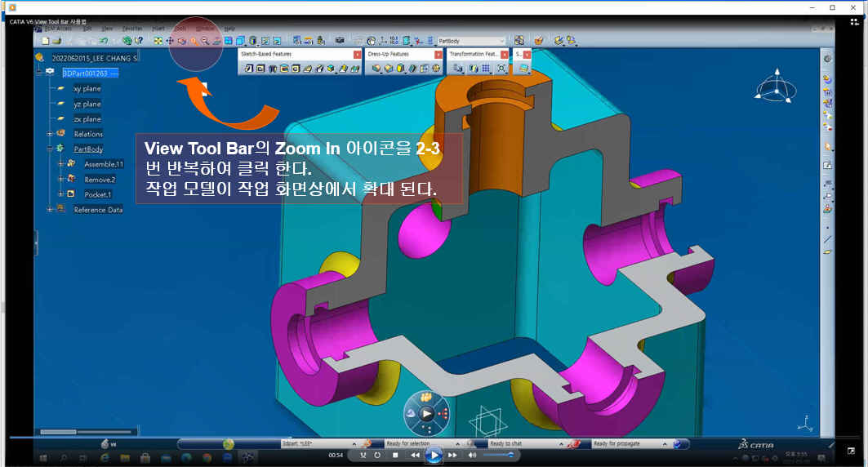The width and height of the screenshot is (868, 467).
Task: Click the Thread icon in Dress-Up Features
Action: coord(436,68)
